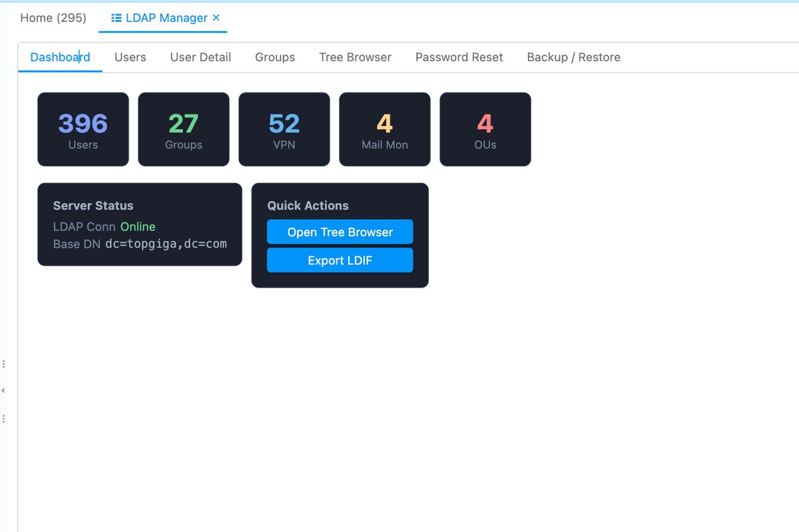Screen dimensions: 799x532
Task: Click the Export LDIF button
Action: (340, 260)
